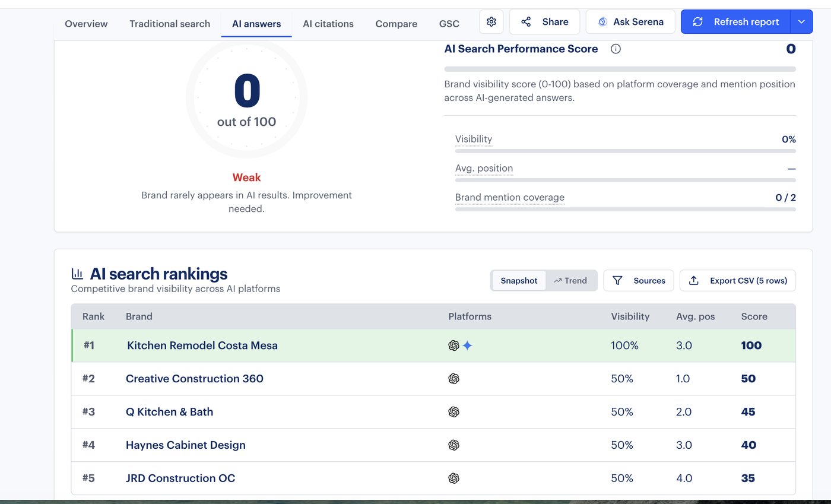The width and height of the screenshot is (831, 504).
Task: Select the Creative Construction 360 brand
Action: point(195,379)
